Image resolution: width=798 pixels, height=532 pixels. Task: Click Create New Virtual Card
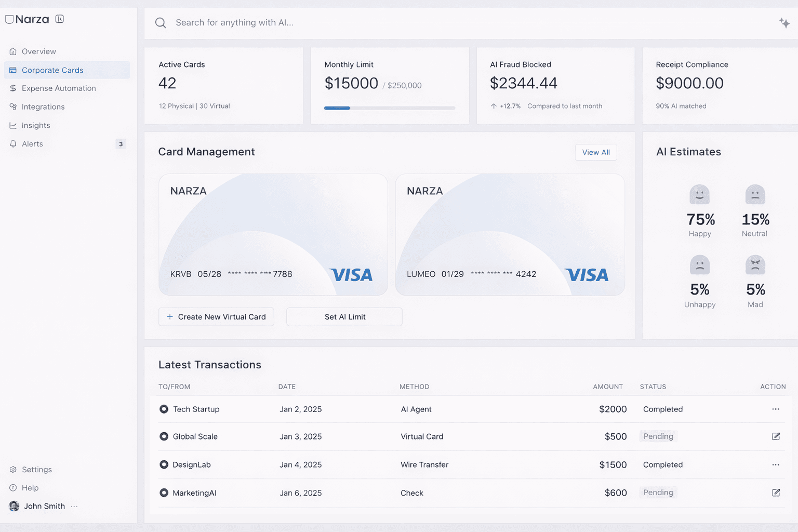(x=216, y=317)
